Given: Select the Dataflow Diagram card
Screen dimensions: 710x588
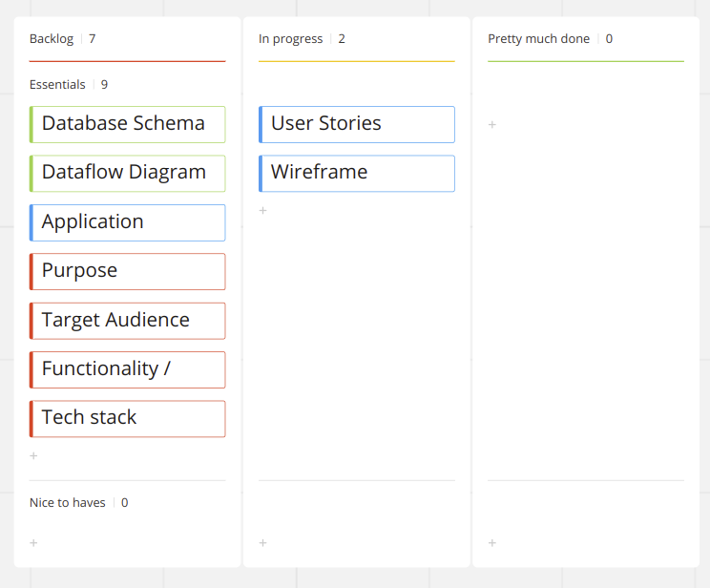Looking at the screenshot, I should [128, 173].
